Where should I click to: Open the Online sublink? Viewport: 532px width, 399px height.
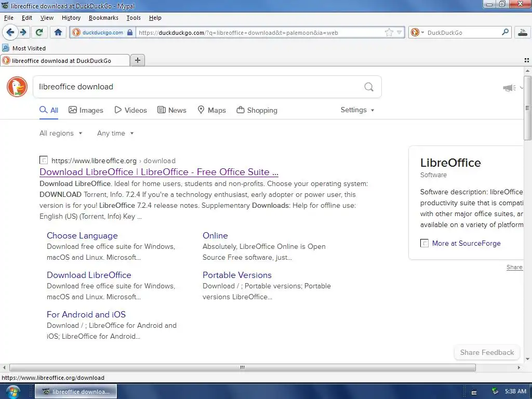pos(215,235)
